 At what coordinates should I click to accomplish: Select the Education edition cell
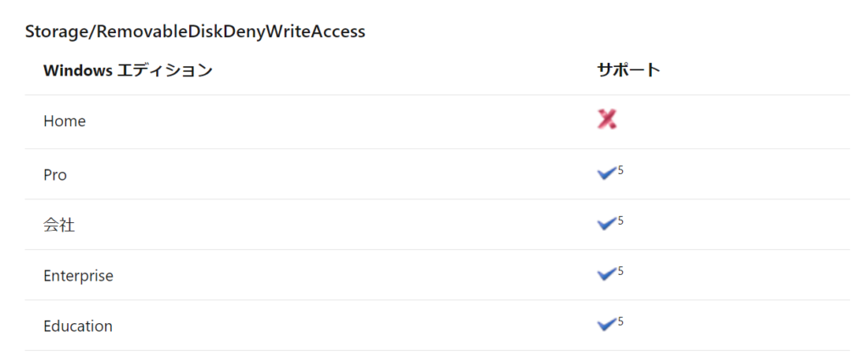pos(78,326)
